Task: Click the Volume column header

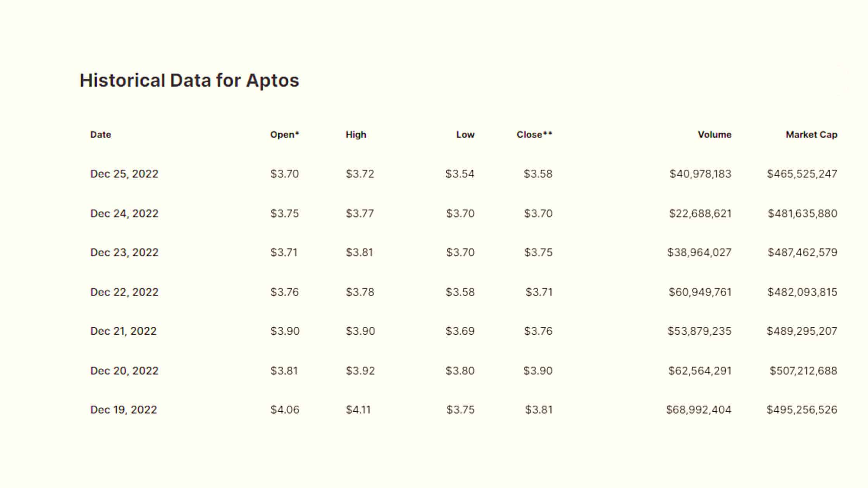Action: pyautogui.click(x=715, y=135)
